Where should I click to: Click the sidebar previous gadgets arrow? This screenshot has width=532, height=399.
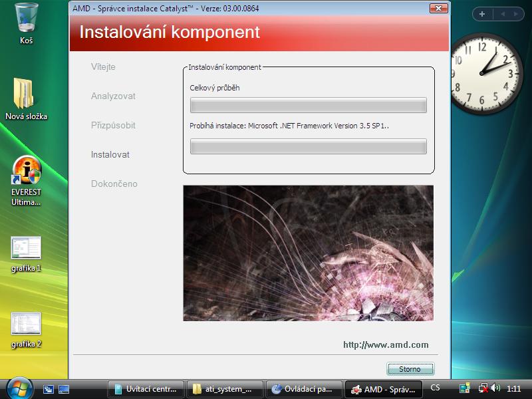click(x=503, y=14)
